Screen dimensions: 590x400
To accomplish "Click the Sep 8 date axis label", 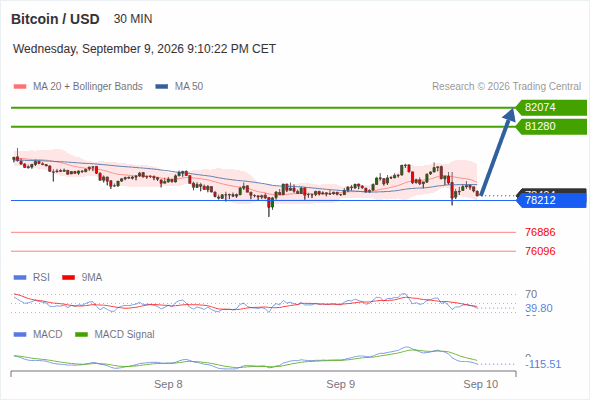I will coord(168,384).
